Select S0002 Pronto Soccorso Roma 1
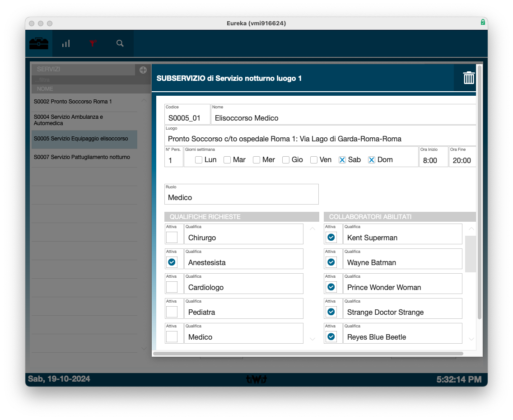Viewport: 513px width, 420px height. 84,102
